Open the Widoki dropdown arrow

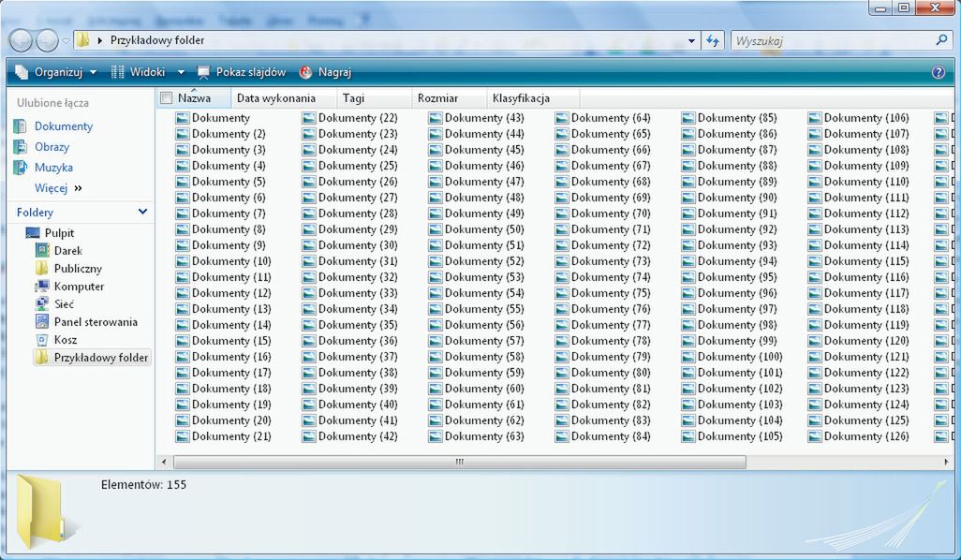(x=181, y=72)
